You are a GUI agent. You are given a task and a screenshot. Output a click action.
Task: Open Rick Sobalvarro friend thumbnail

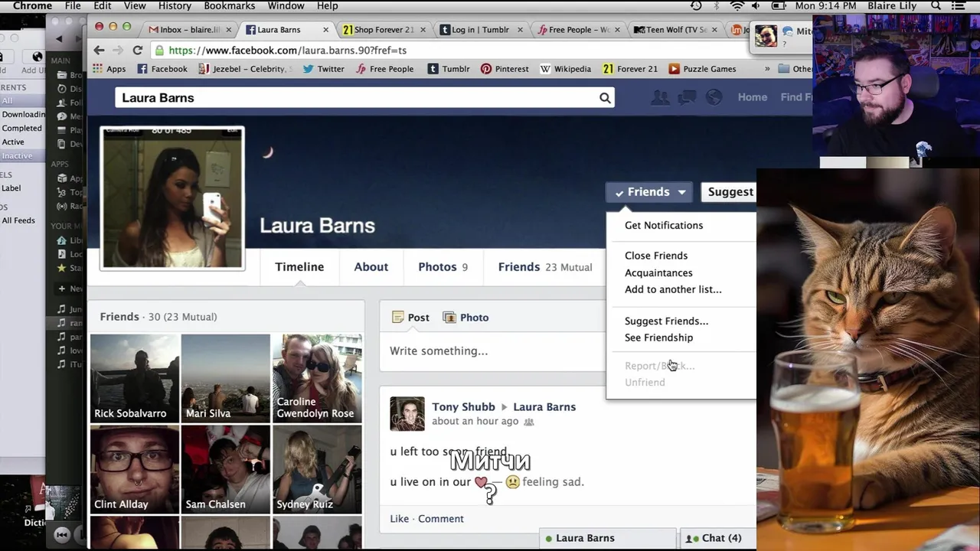(135, 378)
